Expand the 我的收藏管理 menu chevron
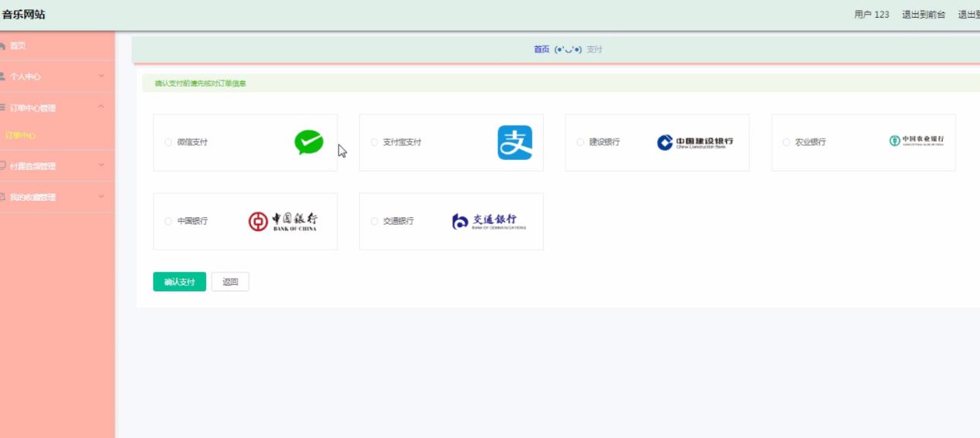 tap(101, 197)
